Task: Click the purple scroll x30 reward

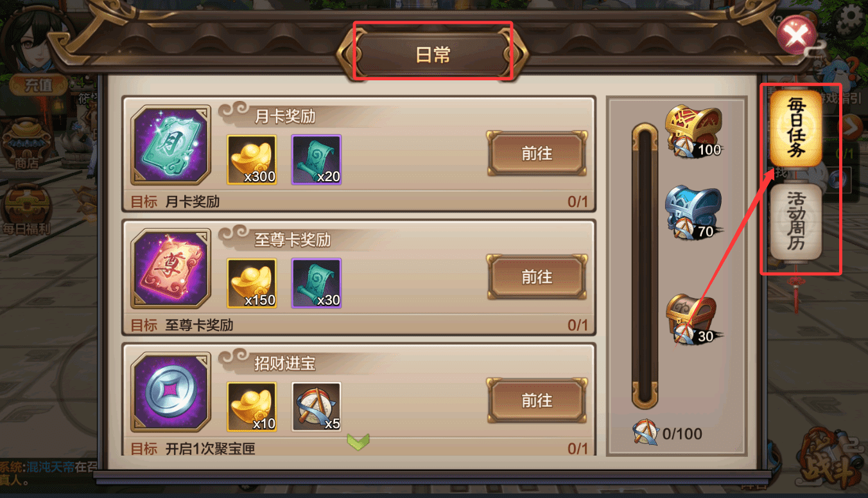Action: [317, 283]
